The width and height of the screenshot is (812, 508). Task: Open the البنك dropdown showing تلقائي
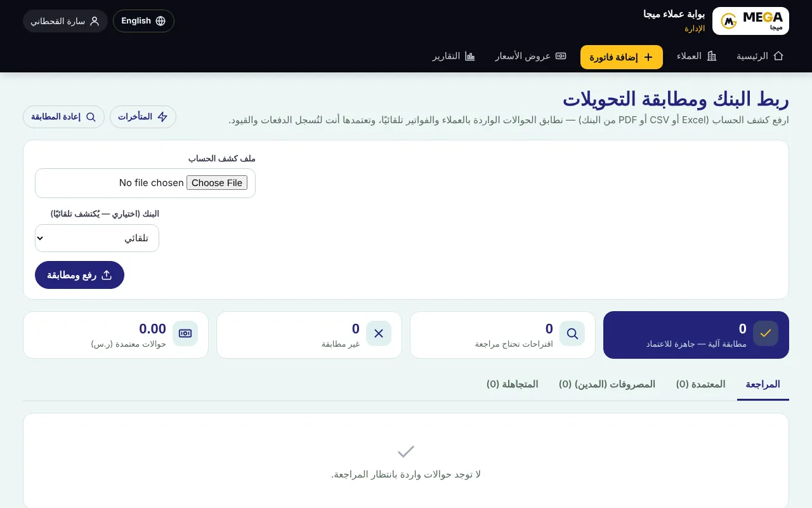coord(97,238)
